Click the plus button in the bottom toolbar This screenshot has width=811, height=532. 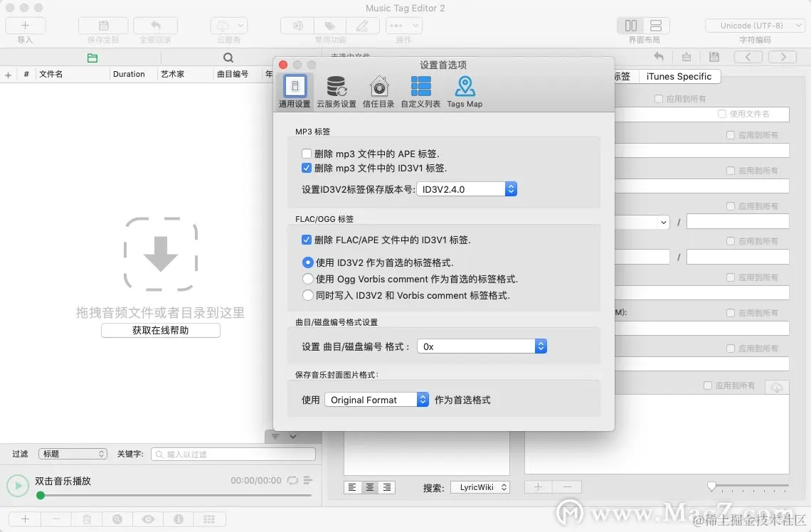tap(25, 519)
